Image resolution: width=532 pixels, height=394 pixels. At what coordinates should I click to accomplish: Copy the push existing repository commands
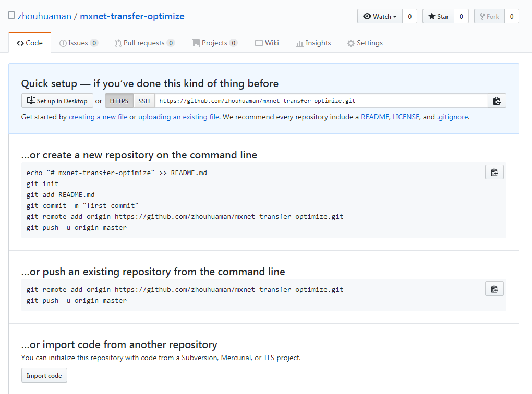(x=494, y=289)
